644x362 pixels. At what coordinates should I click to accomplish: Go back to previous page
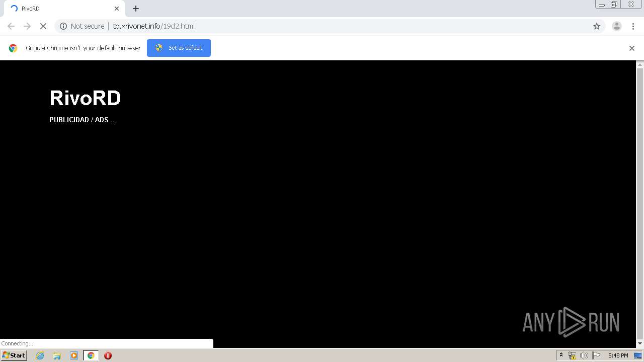click(11, 26)
